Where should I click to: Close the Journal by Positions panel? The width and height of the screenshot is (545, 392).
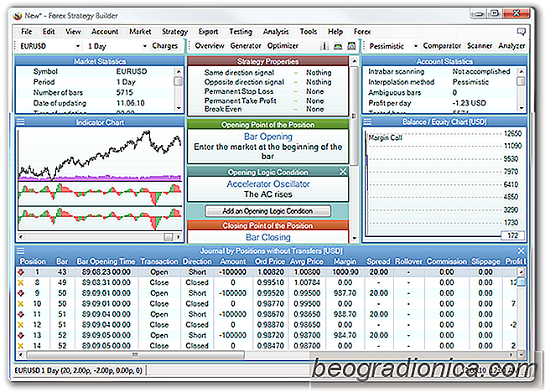coord(521,250)
